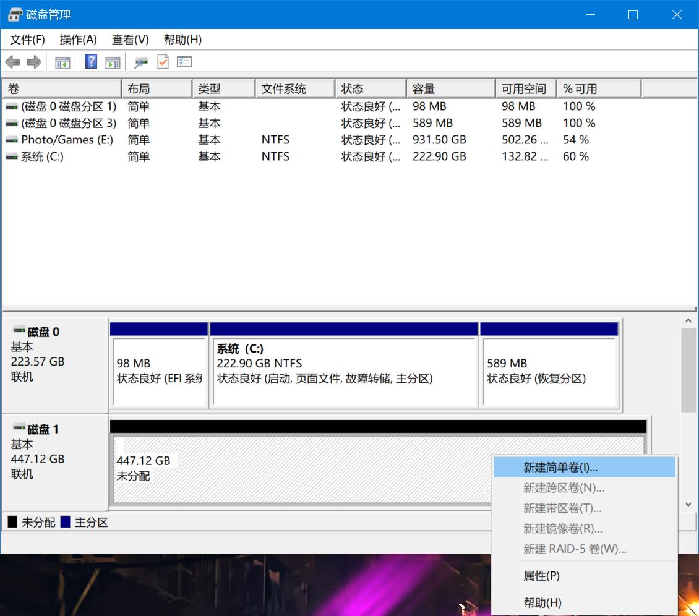Open the 文件(F) menu
This screenshot has height=616, width=699.
coord(27,39)
